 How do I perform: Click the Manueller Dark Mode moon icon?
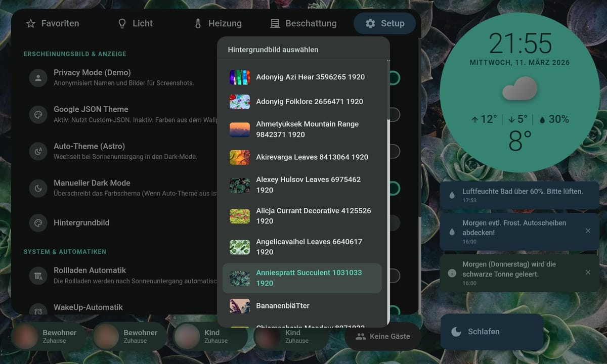38,188
